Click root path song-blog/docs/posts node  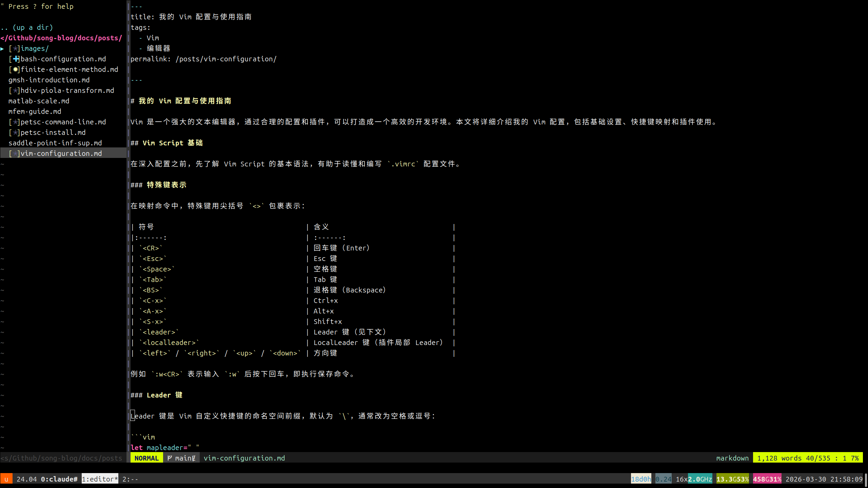61,38
